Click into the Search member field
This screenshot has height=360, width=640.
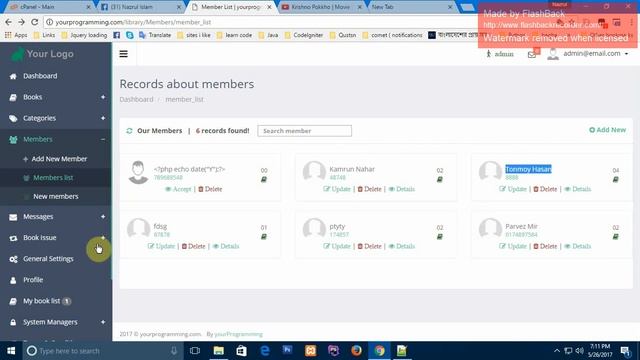point(304,131)
